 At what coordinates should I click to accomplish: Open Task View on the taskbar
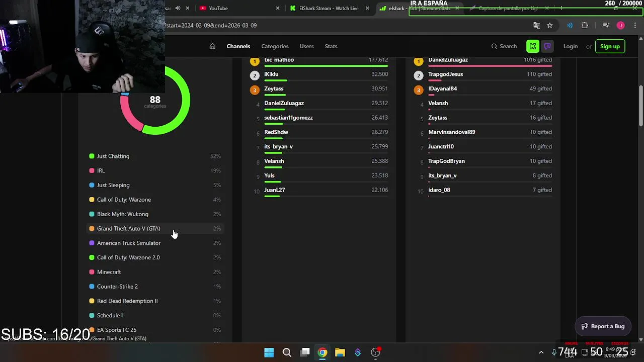click(x=305, y=352)
